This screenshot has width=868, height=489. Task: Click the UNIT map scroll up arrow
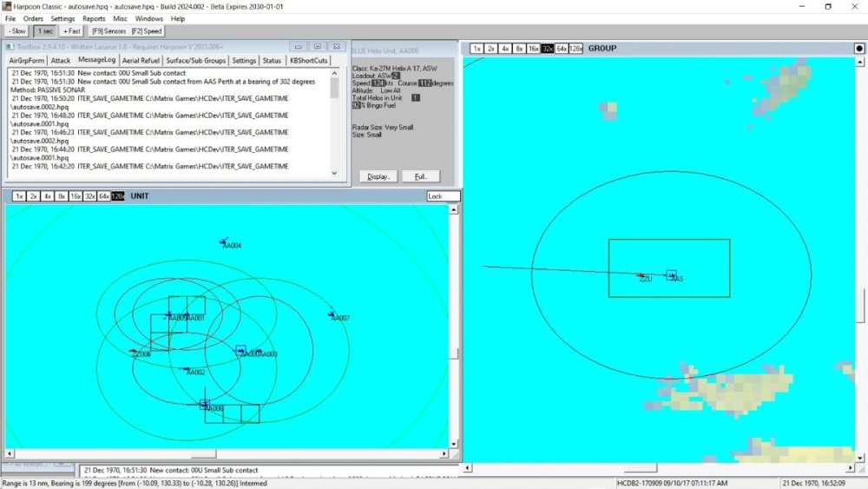coord(454,210)
